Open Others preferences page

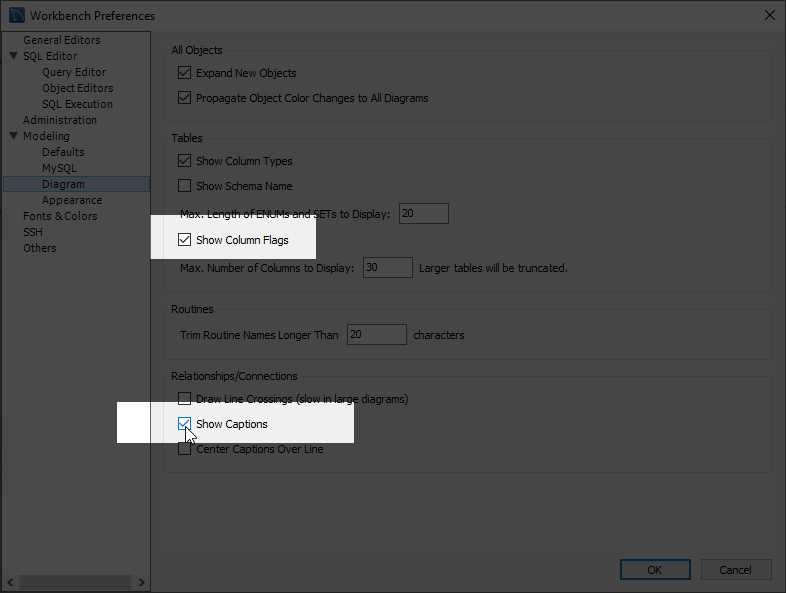coord(40,248)
